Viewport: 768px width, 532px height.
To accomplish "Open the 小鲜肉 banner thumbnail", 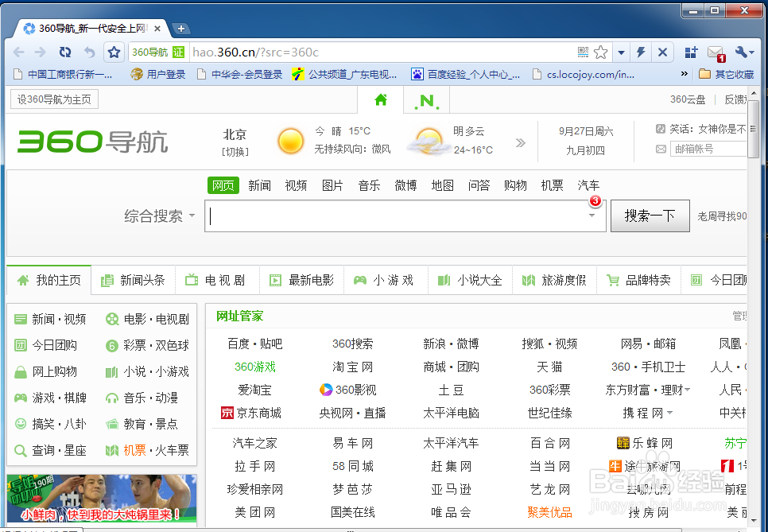I will pyautogui.click(x=102, y=499).
